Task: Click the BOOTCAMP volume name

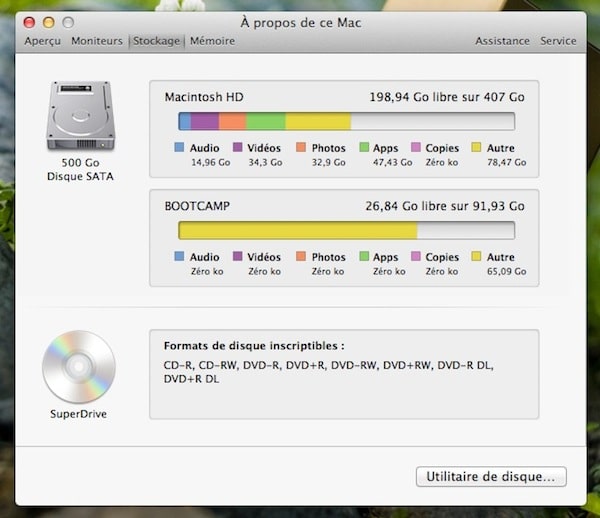Action: pos(197,206)
